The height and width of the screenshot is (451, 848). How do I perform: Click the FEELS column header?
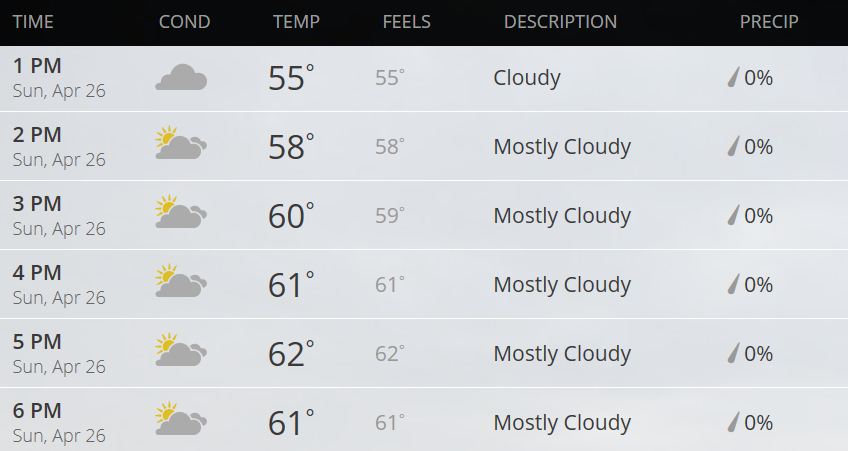(407, 22)
